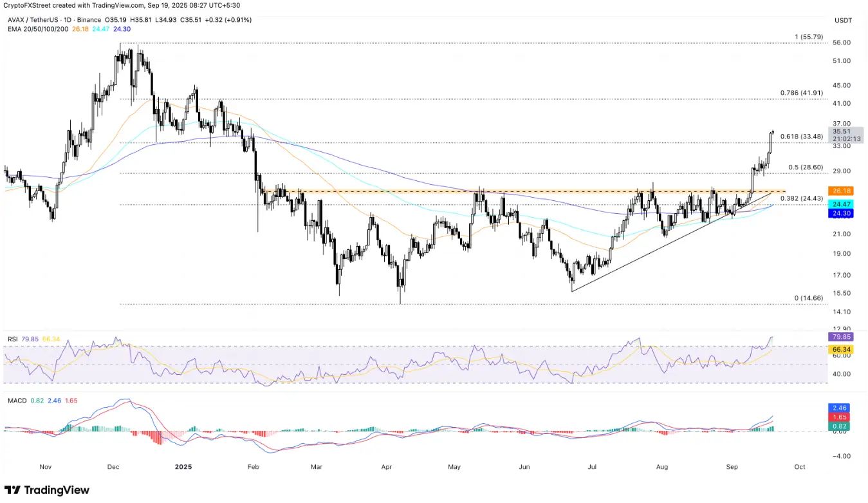The height and width of the screenshot is (503, 868).
Task: Select the 0.786 (41.91) Fibonacci level label
Action: 801,93
